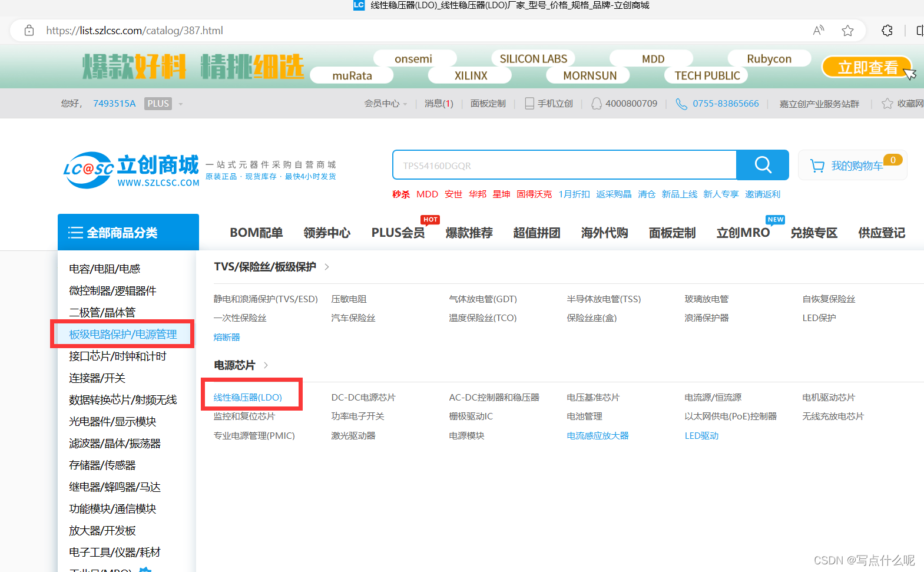924x572 pixels.
Task: Click 嘉立创产业服务站群 link
Action: [819, 104]
